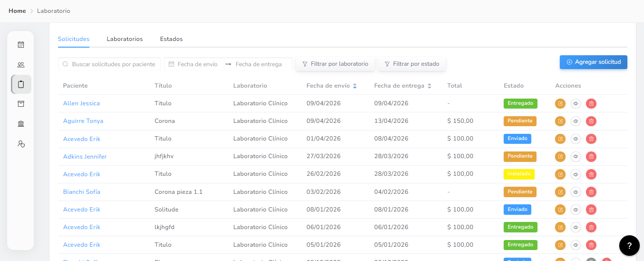
Task: Open patient Aguirre Tonya link
Action: (83, 121)
